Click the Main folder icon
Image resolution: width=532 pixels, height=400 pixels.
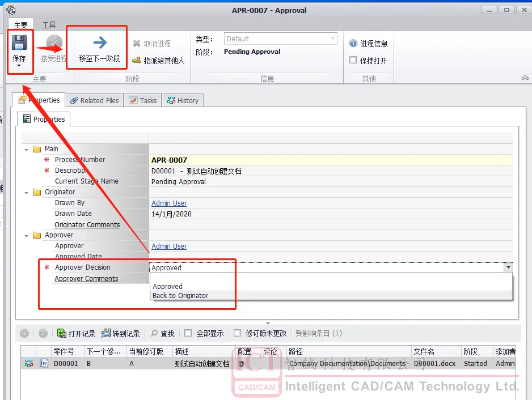(37, 149)
